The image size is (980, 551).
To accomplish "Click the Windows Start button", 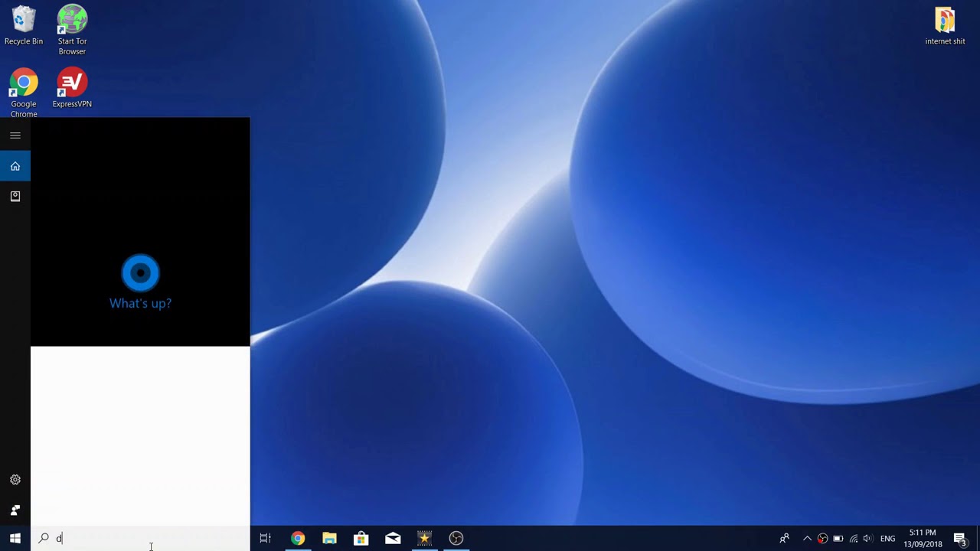I will 15,538.
